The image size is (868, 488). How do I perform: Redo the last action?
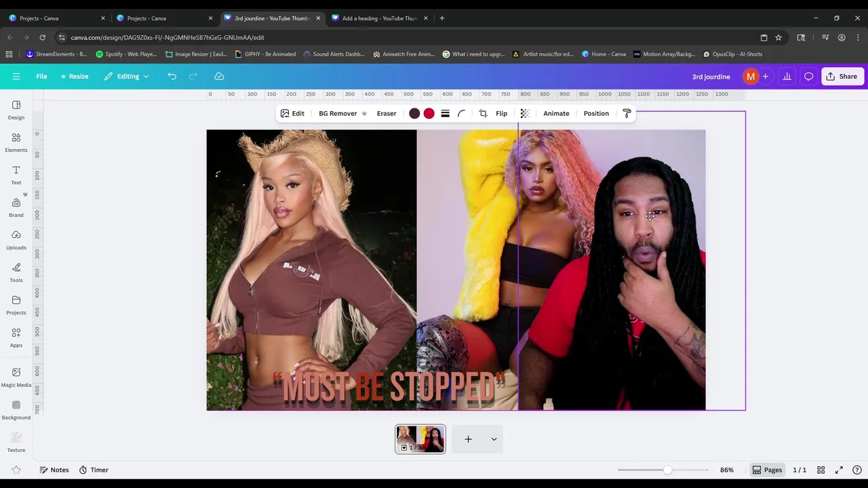[193, 77]
